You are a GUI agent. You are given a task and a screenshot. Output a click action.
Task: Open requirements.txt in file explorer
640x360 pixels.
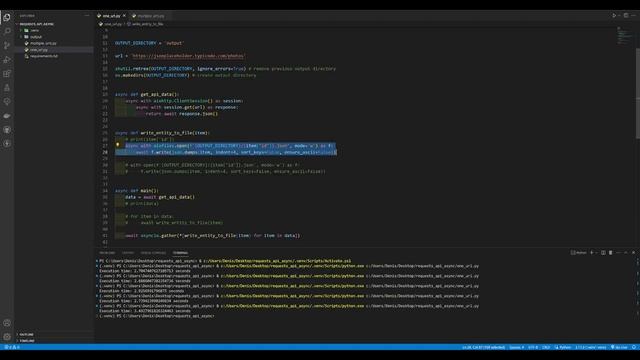[x=44, y=56]
